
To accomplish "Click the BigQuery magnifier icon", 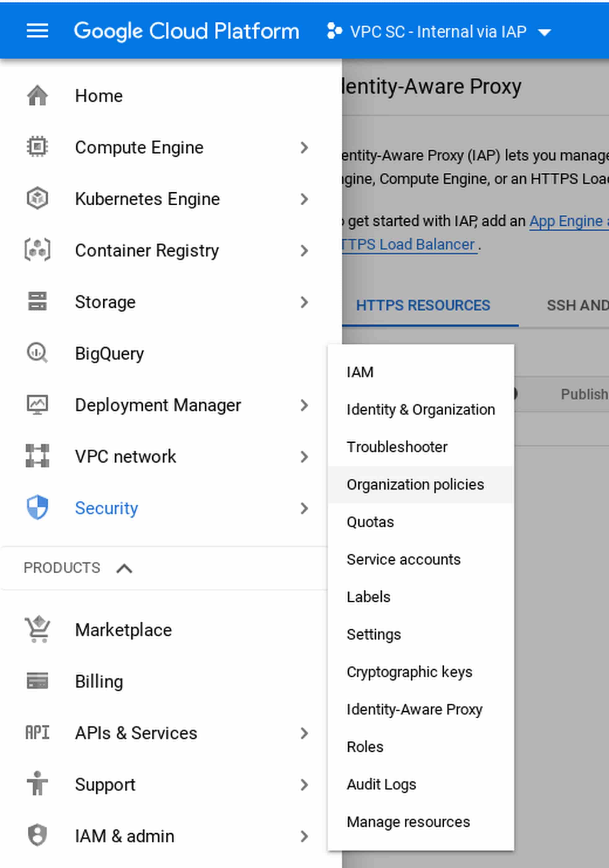I will tap(37, 353).
